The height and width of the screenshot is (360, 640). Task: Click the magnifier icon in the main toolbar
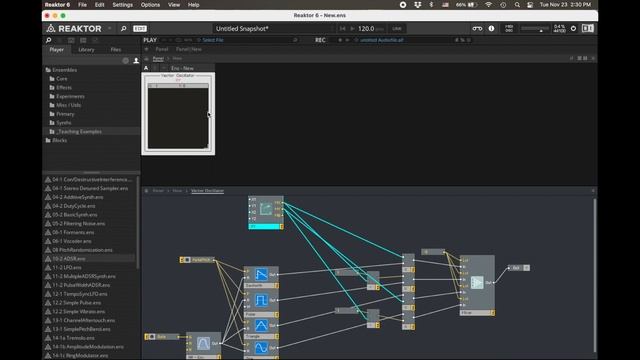coord(123,29)
